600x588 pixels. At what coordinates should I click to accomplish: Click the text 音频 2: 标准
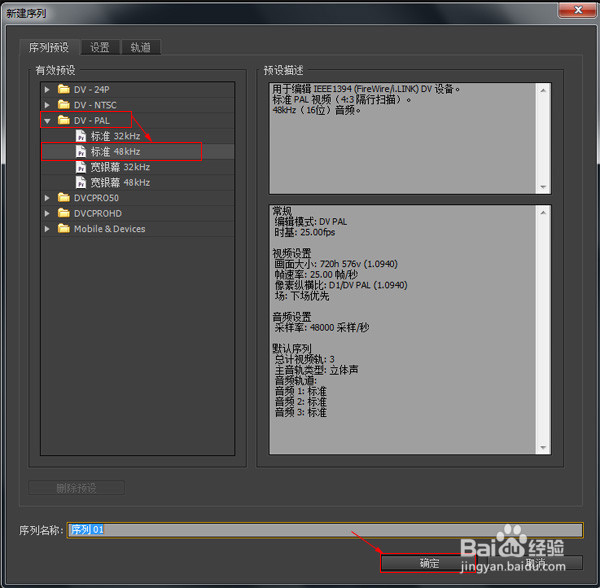[x=301, y=402]
